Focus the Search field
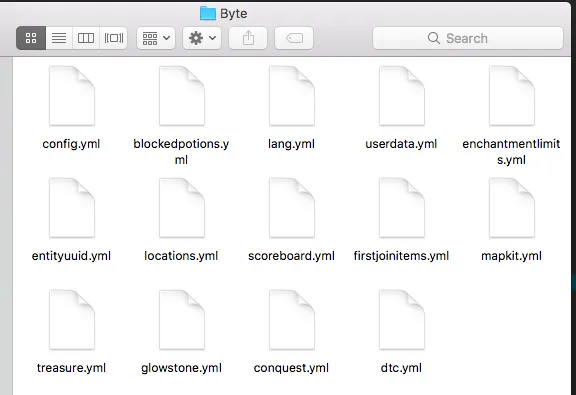Viewport: 576px width, 395px height. [468, 38]
